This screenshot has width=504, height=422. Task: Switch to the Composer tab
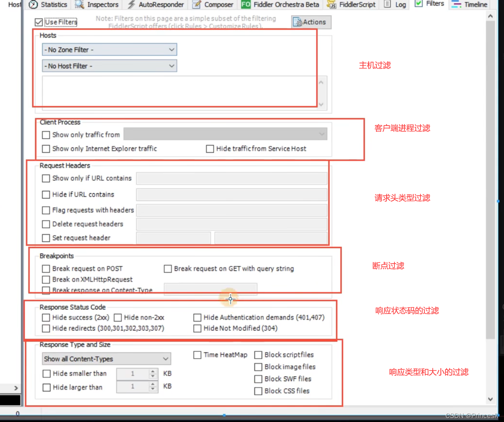click(x=213, y=4)
